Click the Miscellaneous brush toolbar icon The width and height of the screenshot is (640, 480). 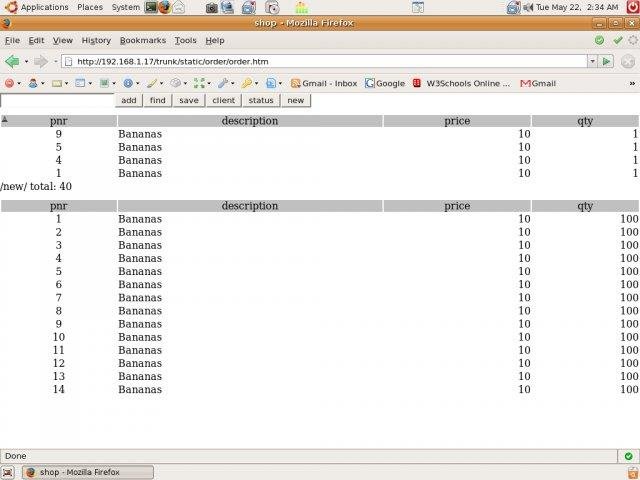(x=152, y=83)
